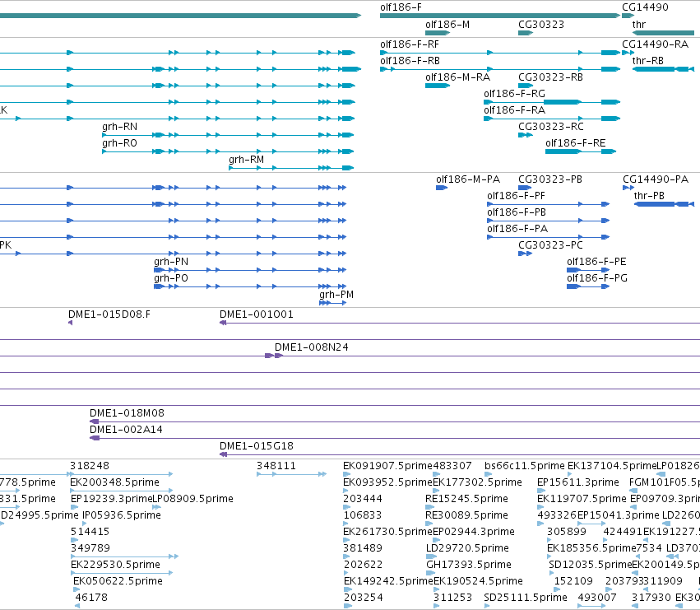This screenshot has width=700, height=610.
Task: Open EST RE15245.5prime label
Action: click(466, 499)
